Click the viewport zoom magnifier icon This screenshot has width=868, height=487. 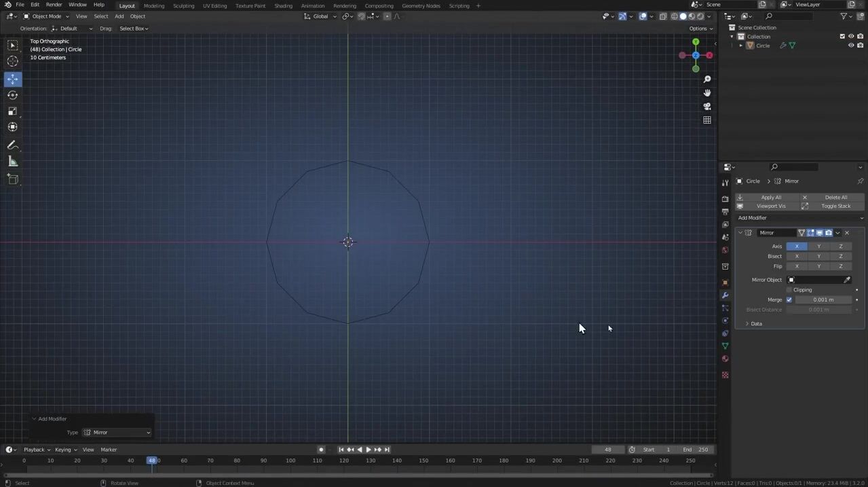706,79
